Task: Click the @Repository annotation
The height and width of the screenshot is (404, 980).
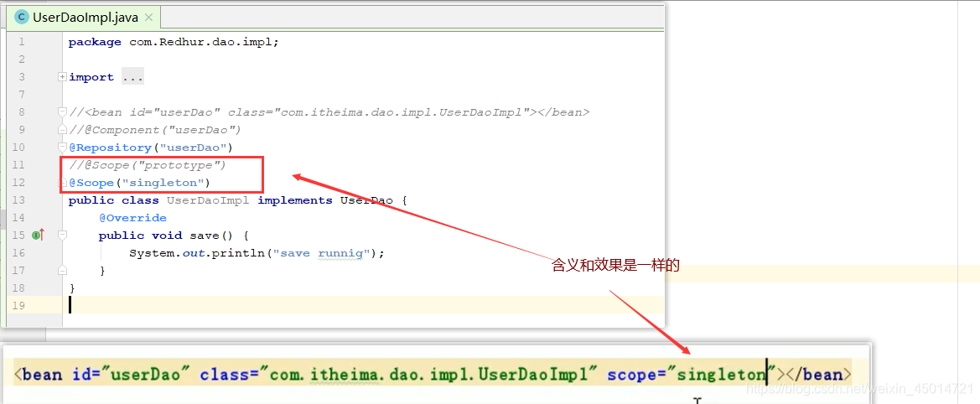Action: point(110,148)
